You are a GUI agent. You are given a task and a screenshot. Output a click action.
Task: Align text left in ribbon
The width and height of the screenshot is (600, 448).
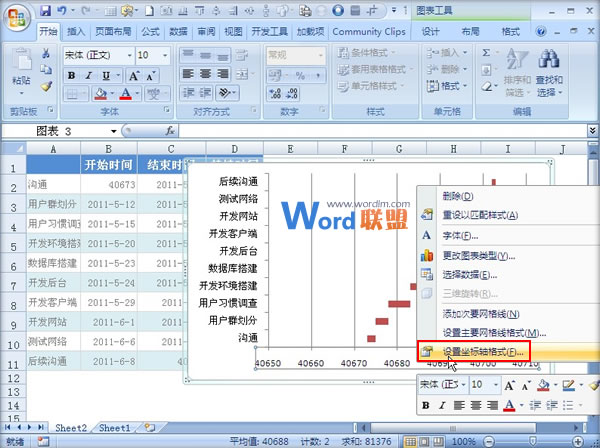188,73
